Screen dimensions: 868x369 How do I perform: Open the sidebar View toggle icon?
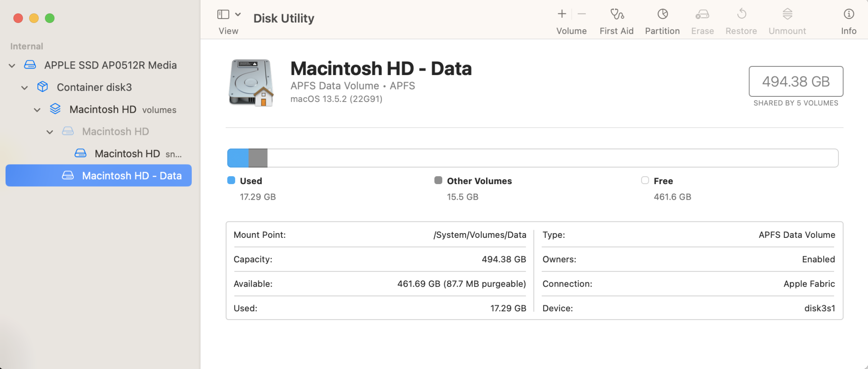(x=223, y=14)
